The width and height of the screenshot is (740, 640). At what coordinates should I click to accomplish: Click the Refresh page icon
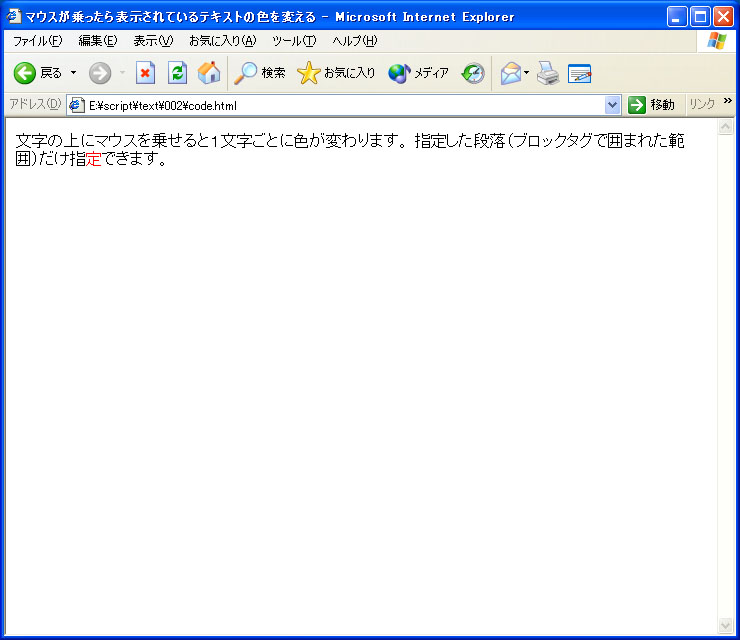177,73
